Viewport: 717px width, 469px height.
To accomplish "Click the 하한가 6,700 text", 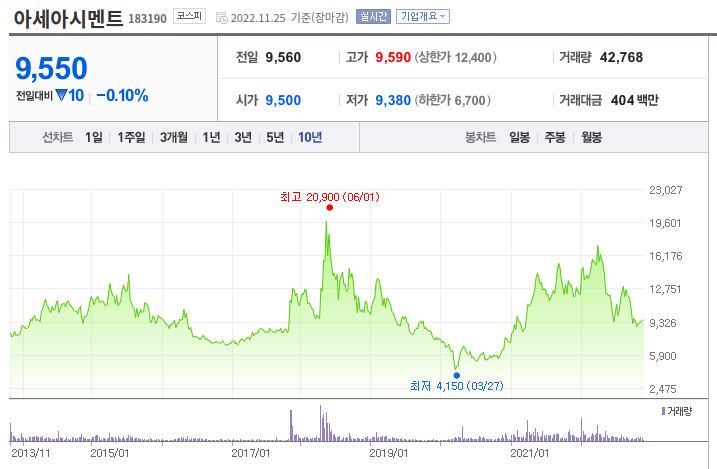I will click(x=453, y=100).
